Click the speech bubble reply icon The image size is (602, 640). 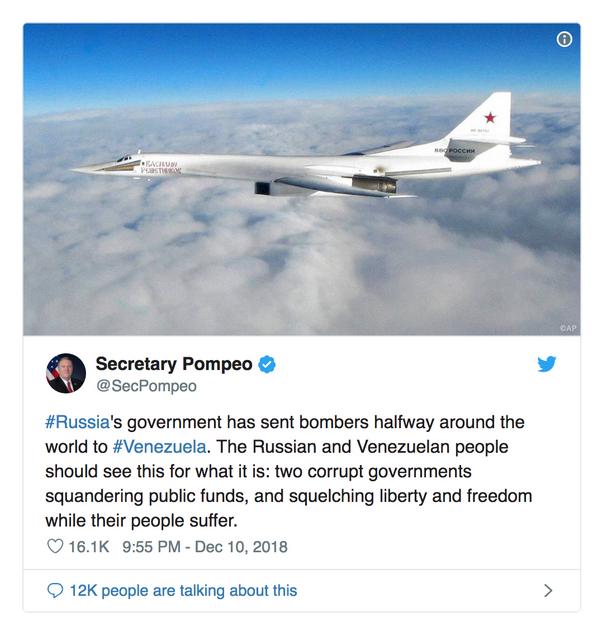tap(55, 590)
